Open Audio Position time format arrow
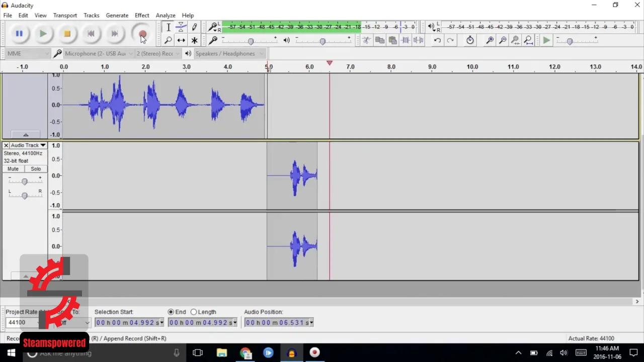 coord(311,323)
